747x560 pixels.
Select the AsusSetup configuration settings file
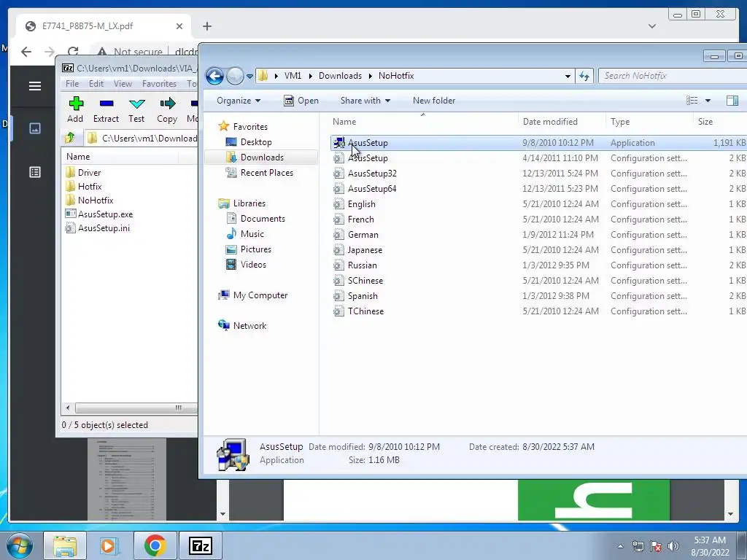point(538,158)
